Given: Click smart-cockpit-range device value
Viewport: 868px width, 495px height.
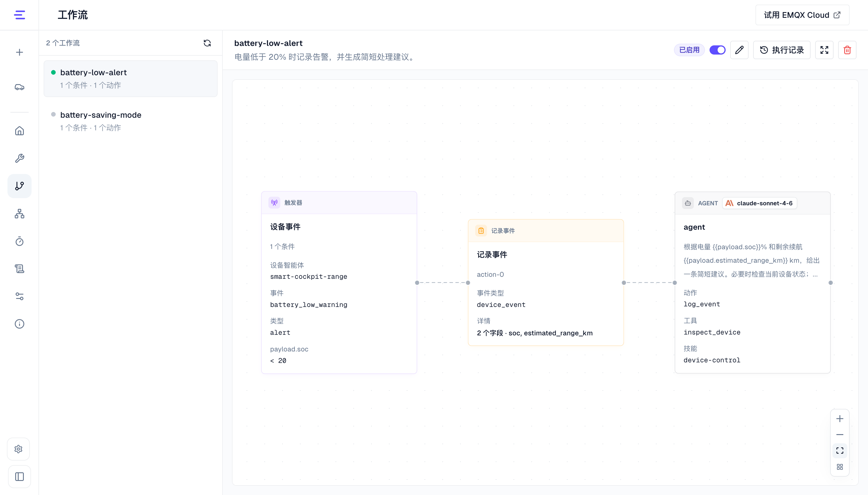Looking at the screenshot, I should (309, 277).
